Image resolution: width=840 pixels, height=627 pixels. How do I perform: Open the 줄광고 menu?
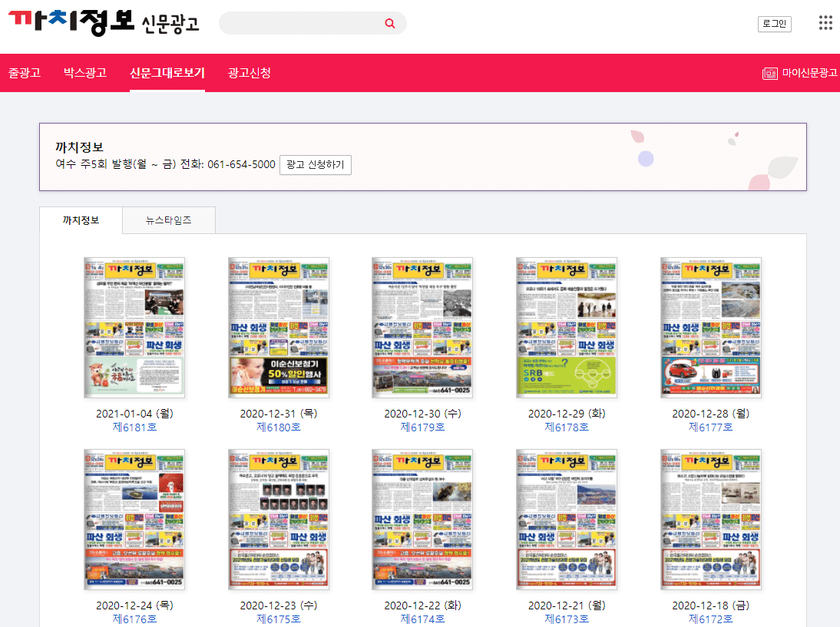[x=25, y=73]
